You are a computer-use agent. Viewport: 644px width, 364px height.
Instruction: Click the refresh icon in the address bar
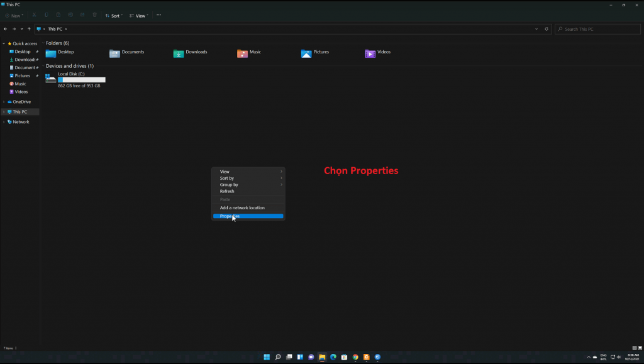point(546,28)
